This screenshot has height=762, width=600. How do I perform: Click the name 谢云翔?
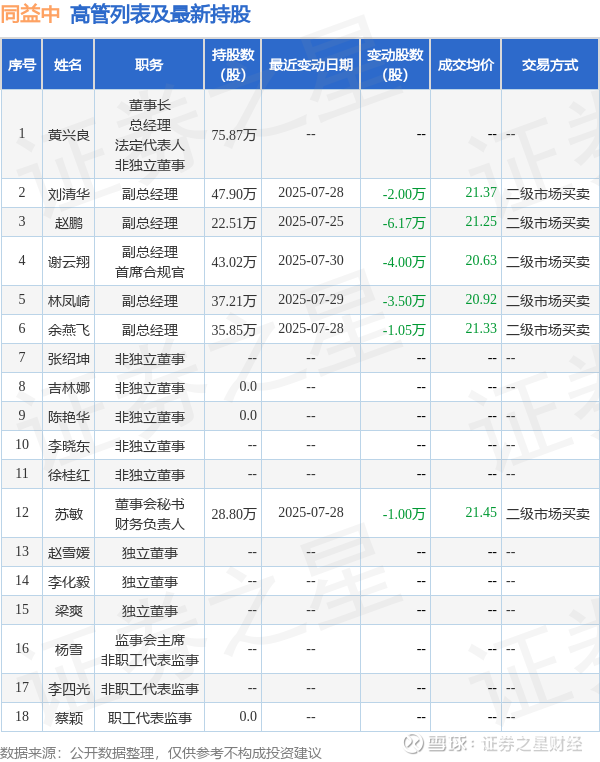pyautogui.click(x=69, y=261)
